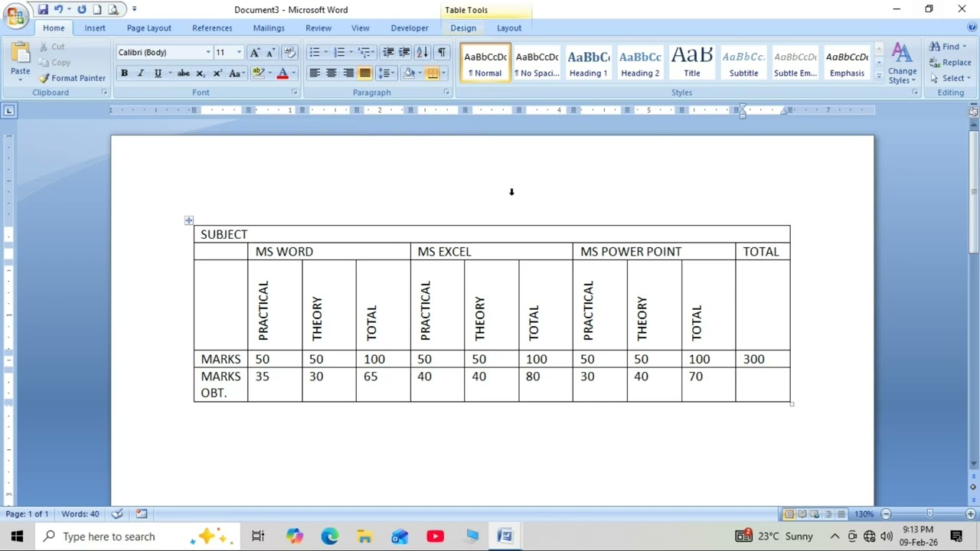The image size is (980, 551).
Task: Expand the Bullets dropdown
Action: 326,53
